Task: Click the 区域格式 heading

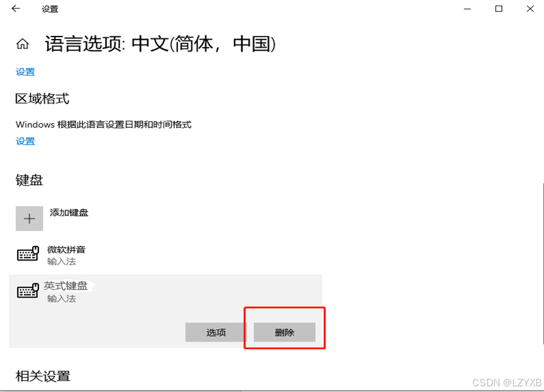Action: [42, 99]
